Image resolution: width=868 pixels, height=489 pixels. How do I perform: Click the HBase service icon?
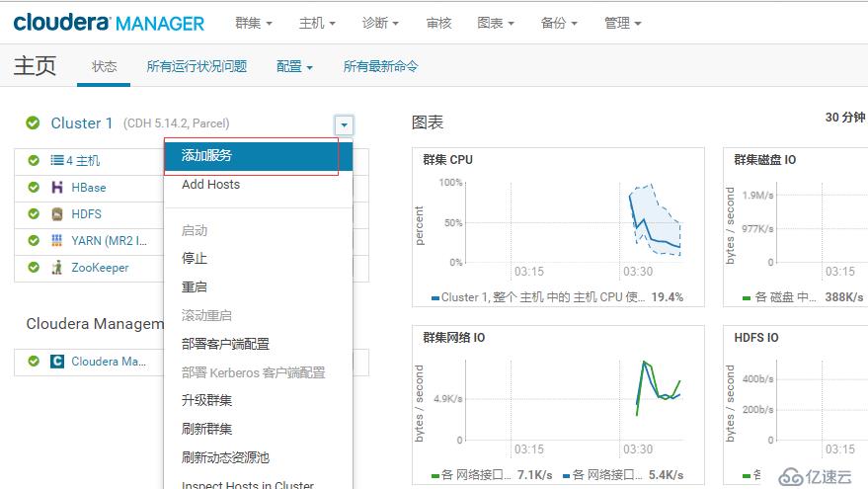tap(57, 187)
